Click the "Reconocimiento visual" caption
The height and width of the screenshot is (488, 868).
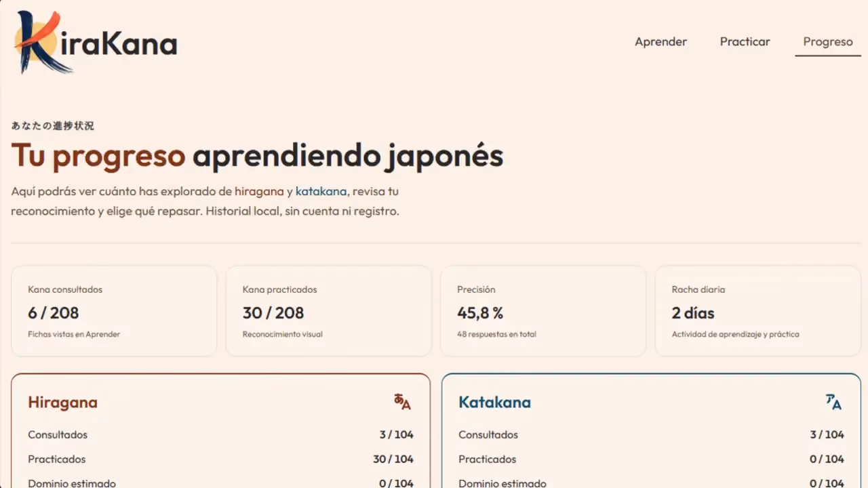[283, 334]
